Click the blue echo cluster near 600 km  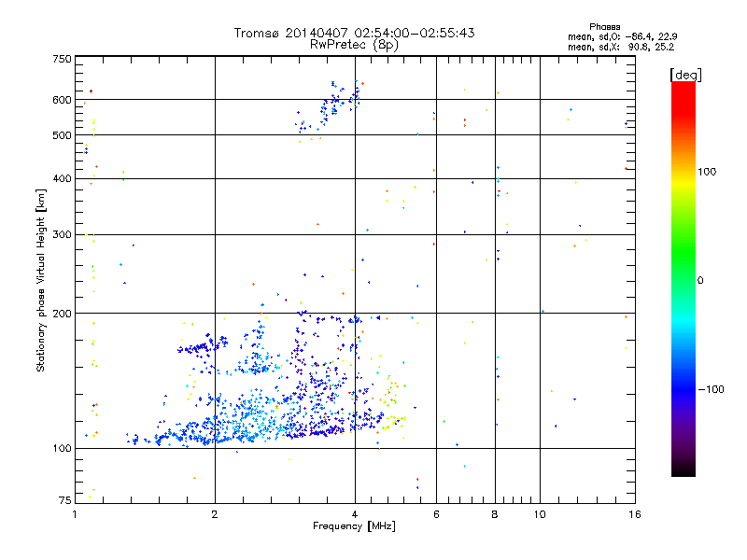pos(329,107)
